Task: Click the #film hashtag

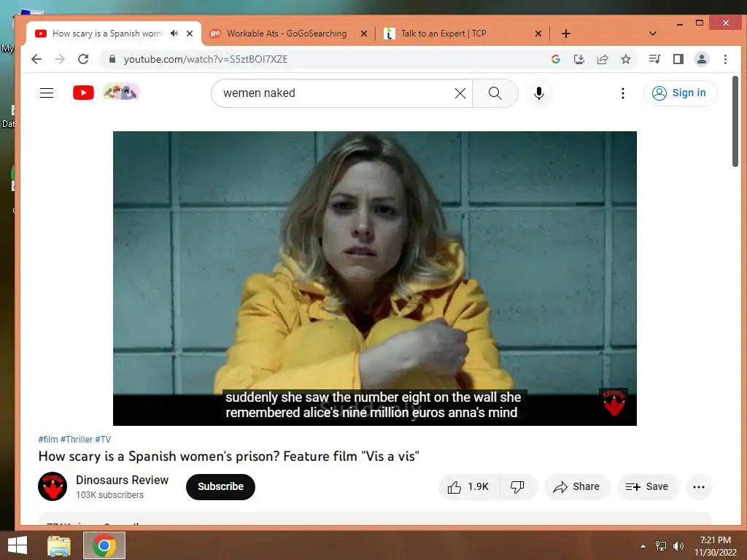Action: (48, 439)
